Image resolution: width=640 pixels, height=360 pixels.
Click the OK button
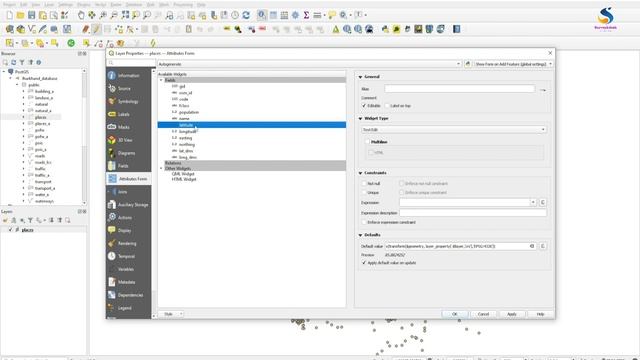tap(455, 314)
